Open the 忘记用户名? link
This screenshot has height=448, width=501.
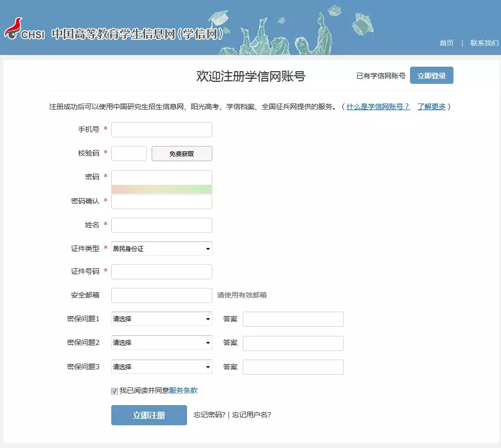(x=251, y=415)
